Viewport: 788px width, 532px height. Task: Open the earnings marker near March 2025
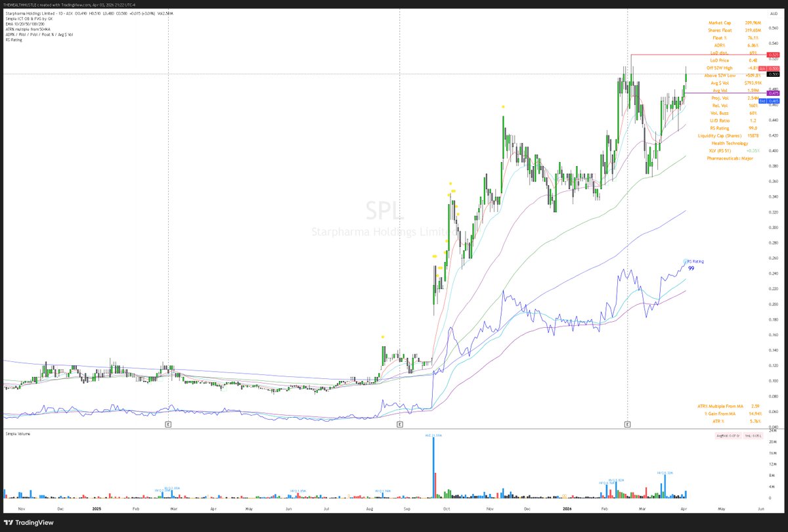tap(169, 425)
